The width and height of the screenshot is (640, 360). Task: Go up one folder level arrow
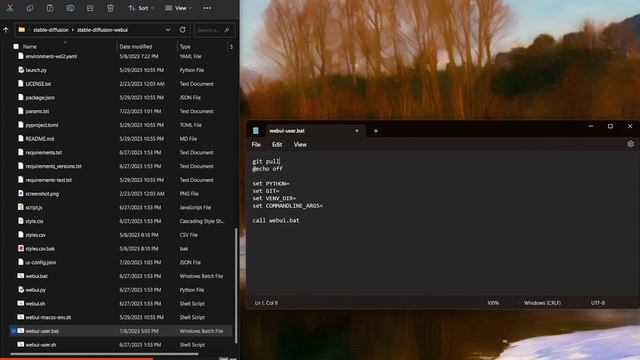[6, 30]
